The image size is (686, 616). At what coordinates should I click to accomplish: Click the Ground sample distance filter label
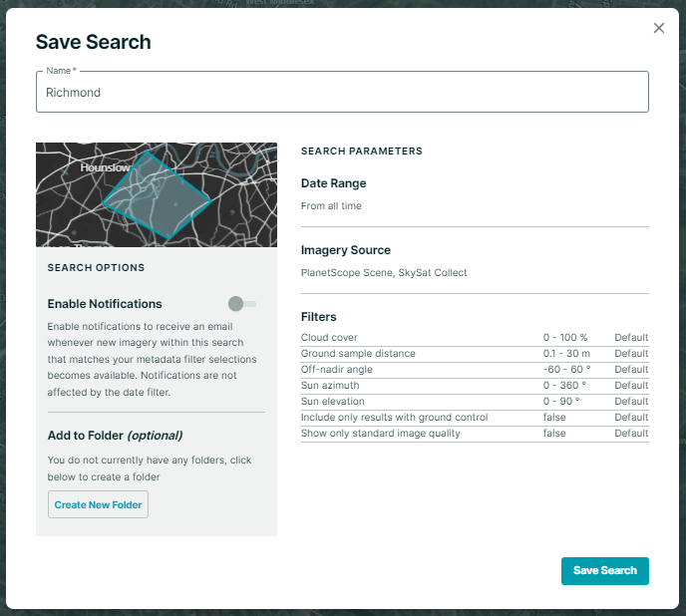[x=358, y=354]
